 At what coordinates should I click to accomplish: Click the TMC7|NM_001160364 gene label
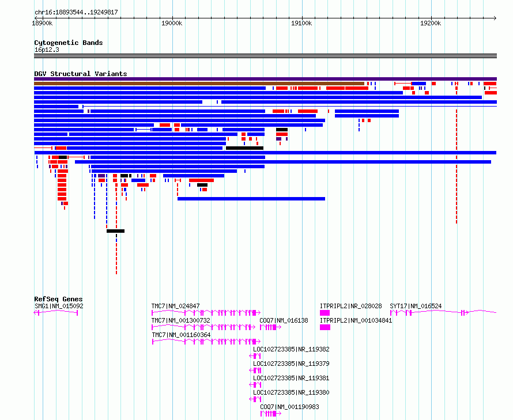point(181,335)
